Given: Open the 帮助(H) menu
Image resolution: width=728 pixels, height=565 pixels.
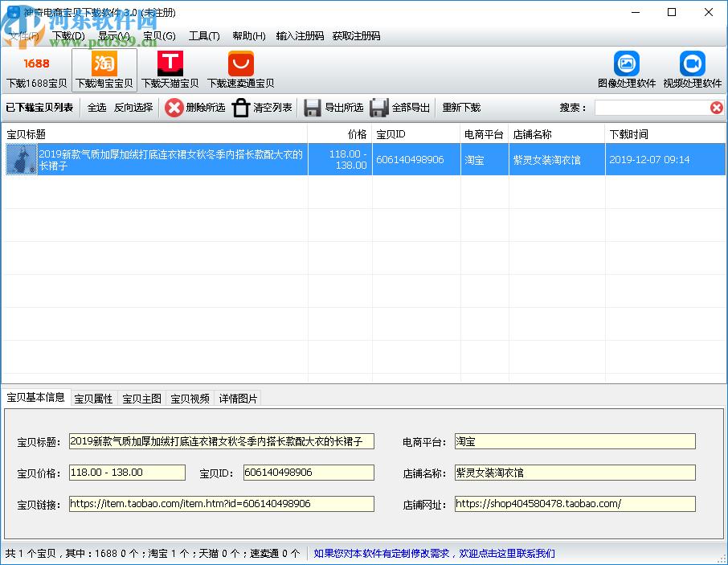Looking at the screenshot, I should (x=248, y=36).
